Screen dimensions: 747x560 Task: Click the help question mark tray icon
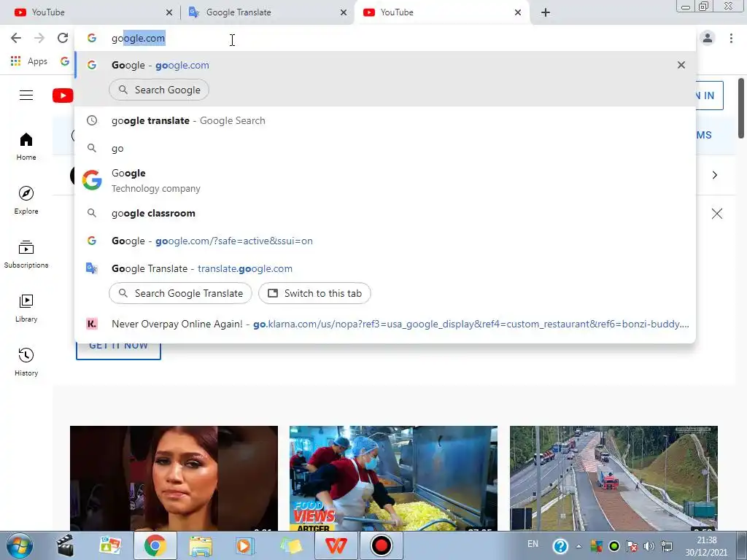click(x=561, y=545)
